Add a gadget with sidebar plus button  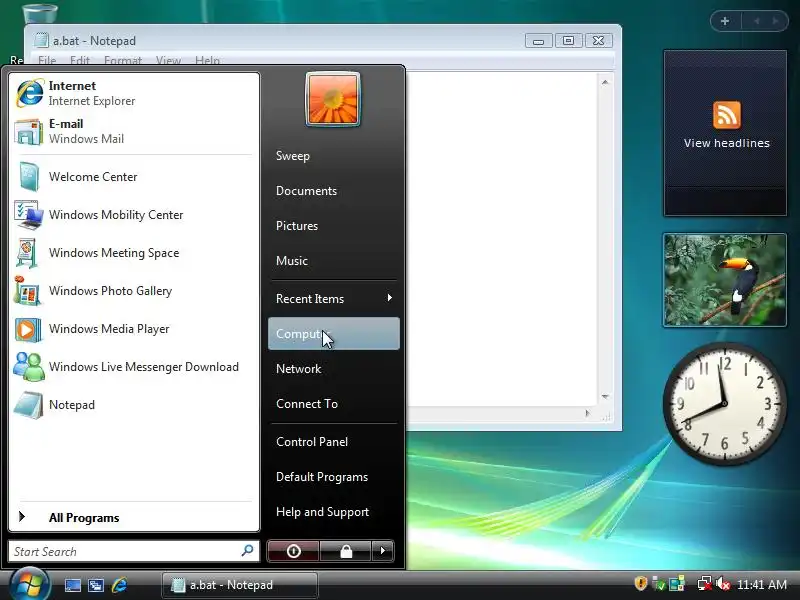tap(724, 21)
